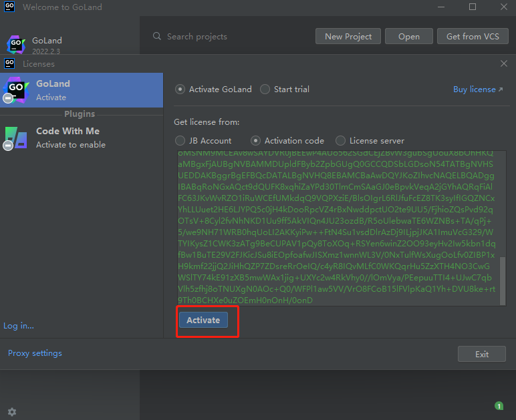Click Get from VCS
The width and height of the screenshot is (516, 420).
tap(473, 36)
